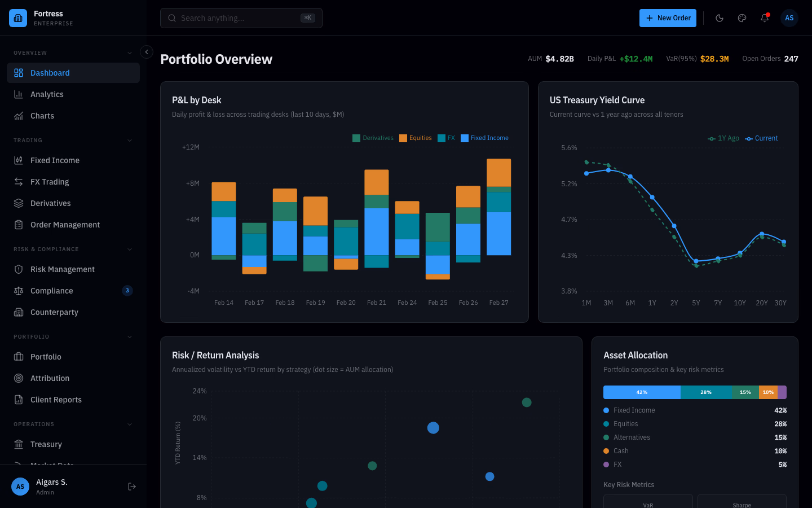Click the Order Management clipboard icon
Image resolution: width=812 pixels, height=508 pixels.
[19, 225]
